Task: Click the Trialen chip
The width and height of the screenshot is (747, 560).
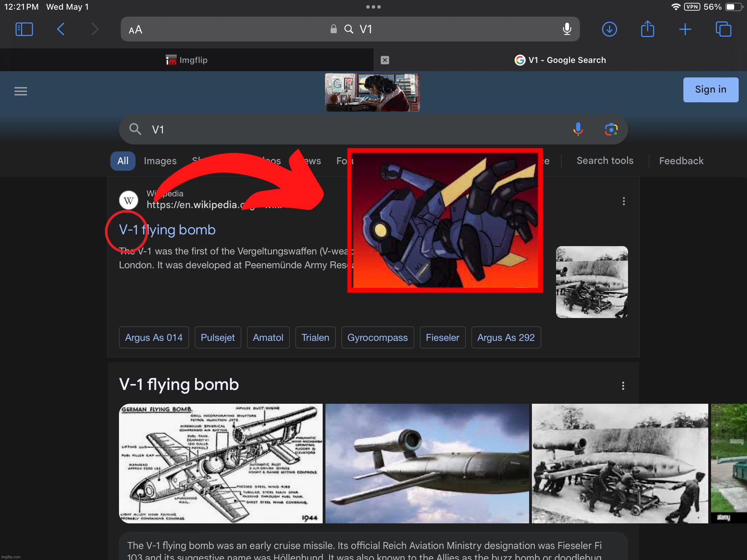Action: click(315, 337)
